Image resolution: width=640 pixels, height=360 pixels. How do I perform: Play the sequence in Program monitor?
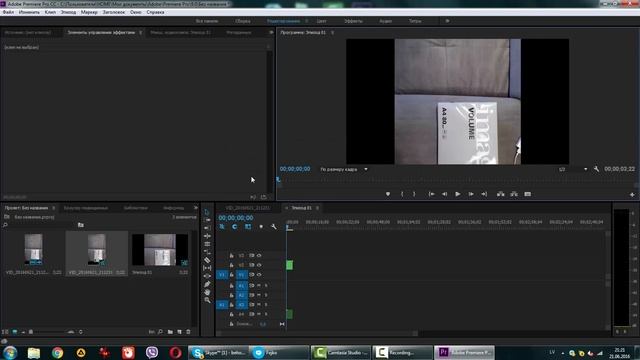458,194
